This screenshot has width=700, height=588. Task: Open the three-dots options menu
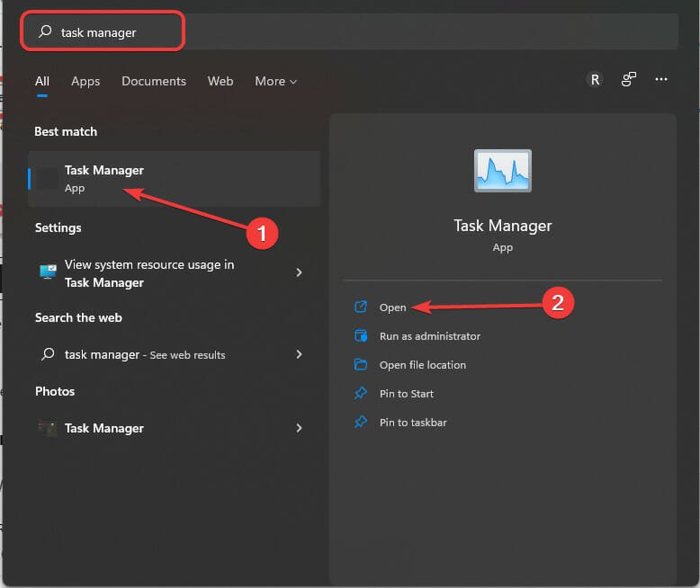click(x=661, y=80)
